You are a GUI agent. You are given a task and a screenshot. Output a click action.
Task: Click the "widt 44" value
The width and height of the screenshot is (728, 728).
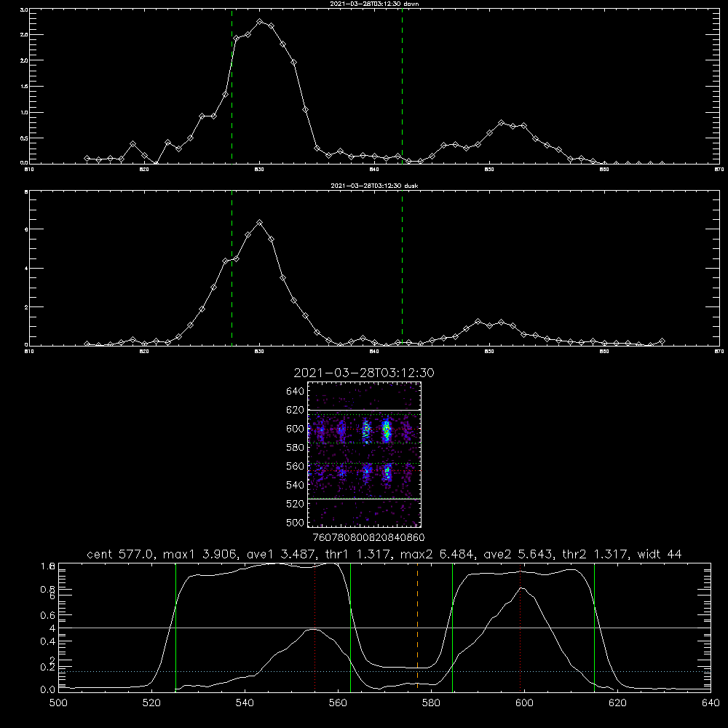pyautogui.click(x=660, y=554)
